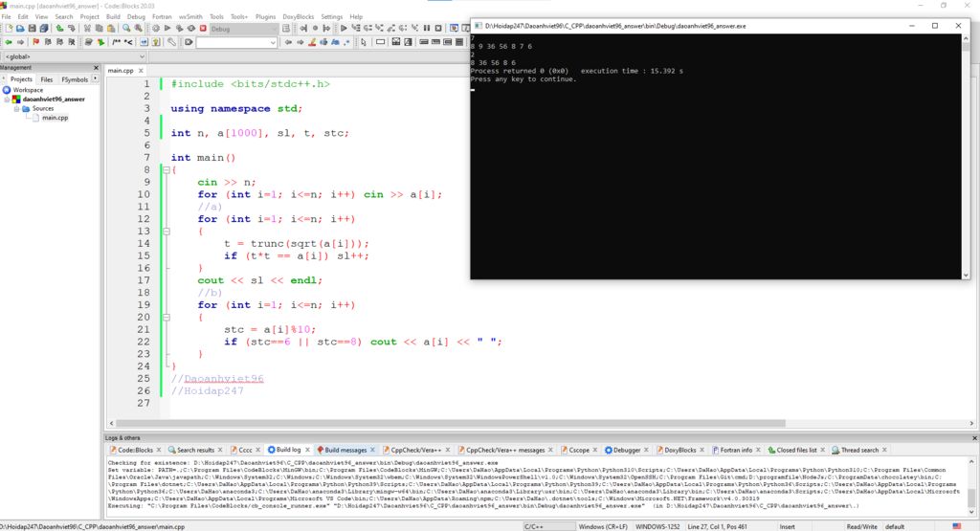Click the Build and run icon

point(179,28)
